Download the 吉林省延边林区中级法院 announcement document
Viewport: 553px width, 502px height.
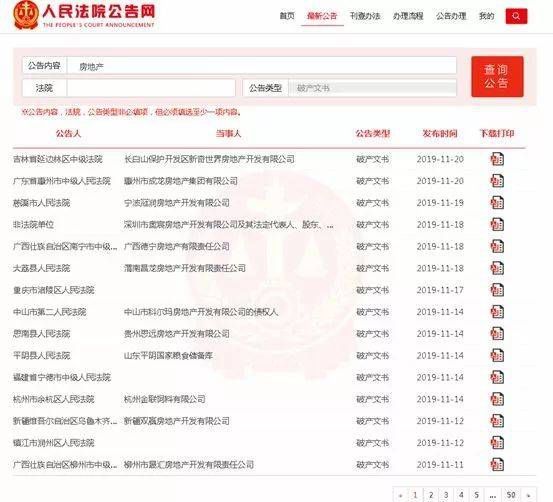tap(497, 159)
